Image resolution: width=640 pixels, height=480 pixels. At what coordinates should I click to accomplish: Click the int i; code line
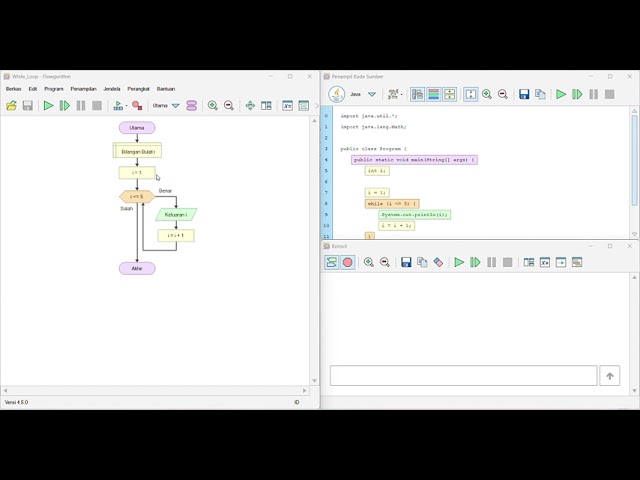tap(377, 171)
